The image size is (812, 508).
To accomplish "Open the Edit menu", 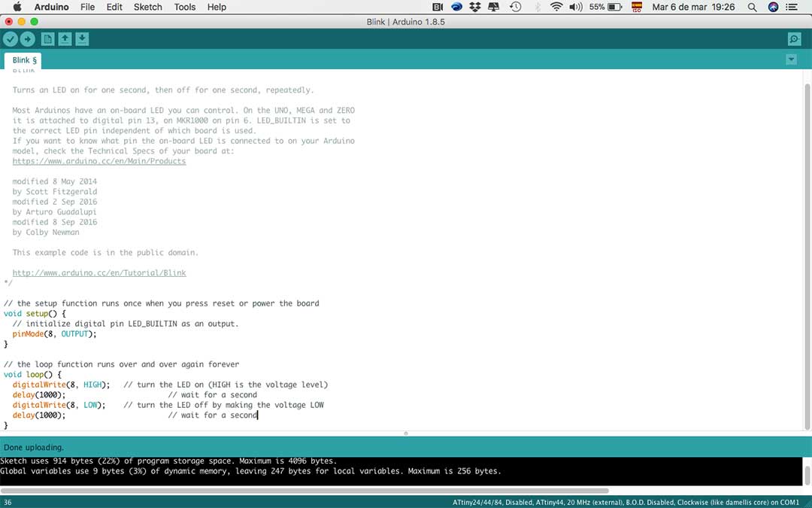I will (x=114, y=7).
